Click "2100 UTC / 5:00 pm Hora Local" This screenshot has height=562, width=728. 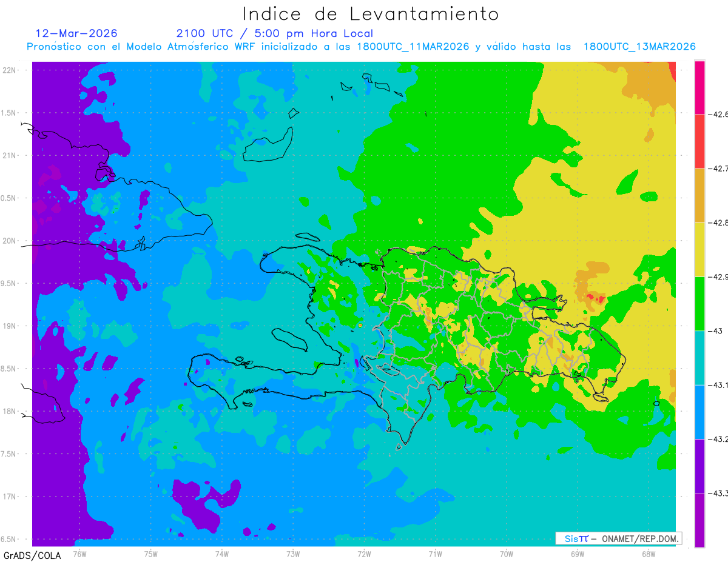point(274,33)
